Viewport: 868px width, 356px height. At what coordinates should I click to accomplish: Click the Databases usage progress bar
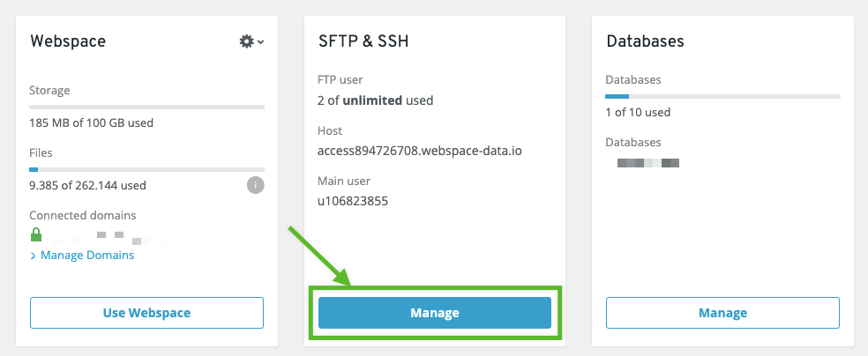(x=722, y=96)
